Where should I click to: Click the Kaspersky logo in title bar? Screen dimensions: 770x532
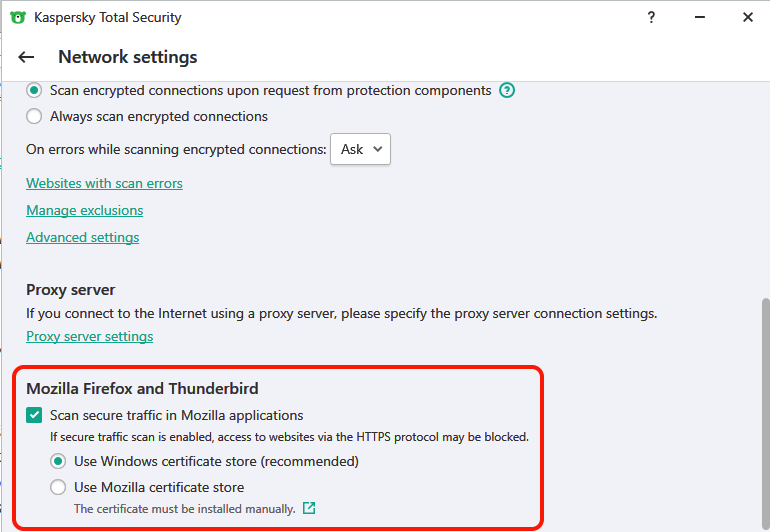pyautogui.click(x=17, y=17)
